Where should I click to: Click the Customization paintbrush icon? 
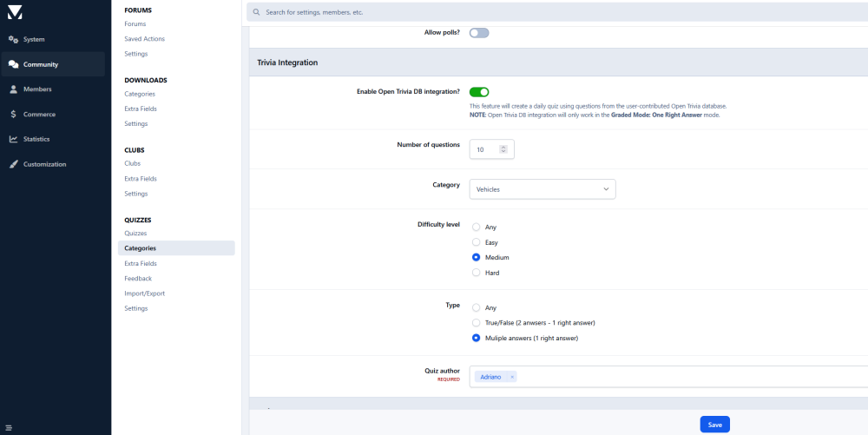pos(14,164)
